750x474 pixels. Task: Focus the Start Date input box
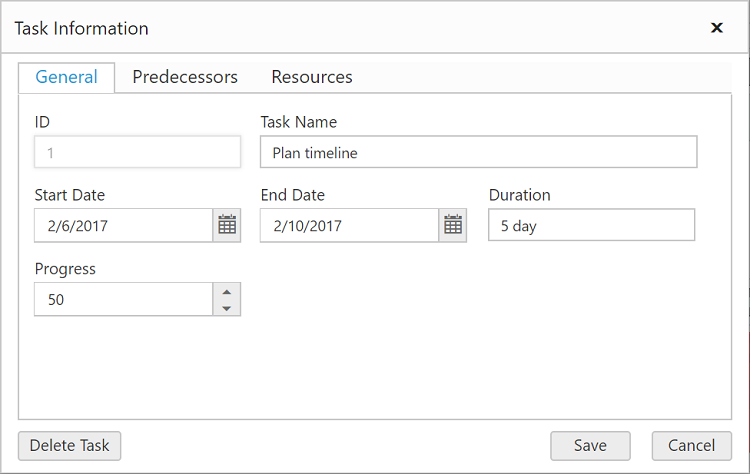coord(124,226)
